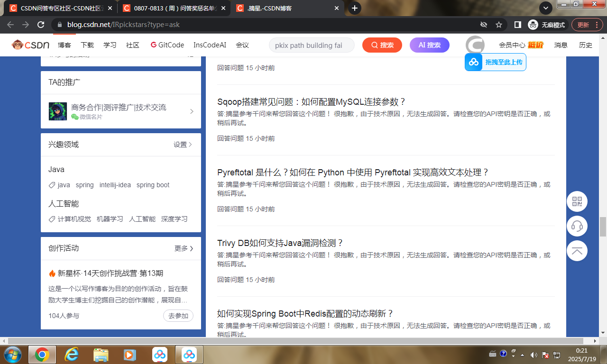607x364 pixels.
Task: Close the 0807-0813 问答奖惩名单 tab
Action: coord(223,8)
